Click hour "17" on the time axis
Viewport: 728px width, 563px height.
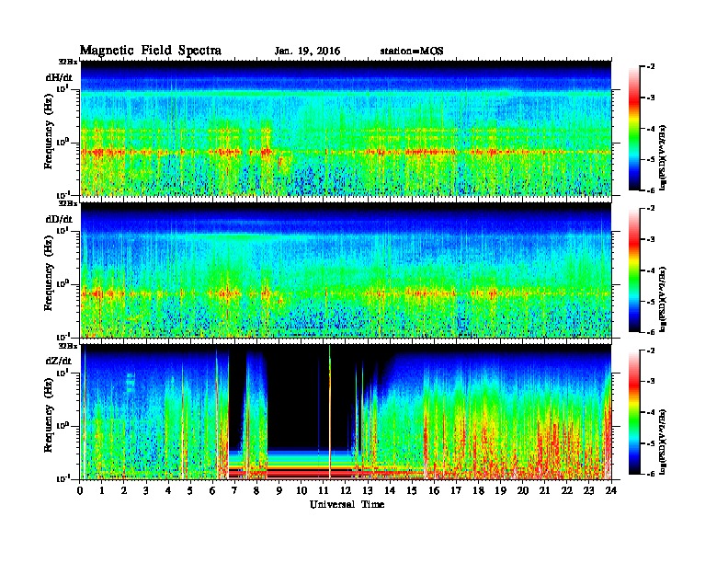[x=456, y=491]
